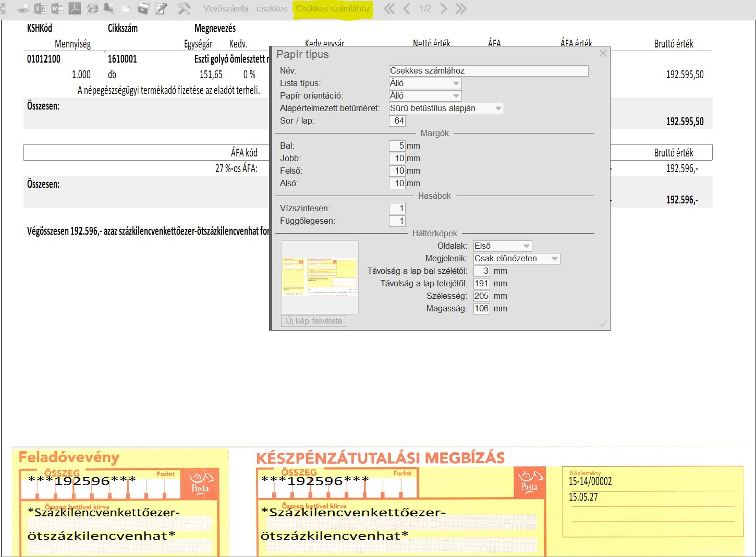Confirm Papír típus settings with checkmark
This screenshot has height=557, width=756.
pyautogui.click(x=603, y=323)
